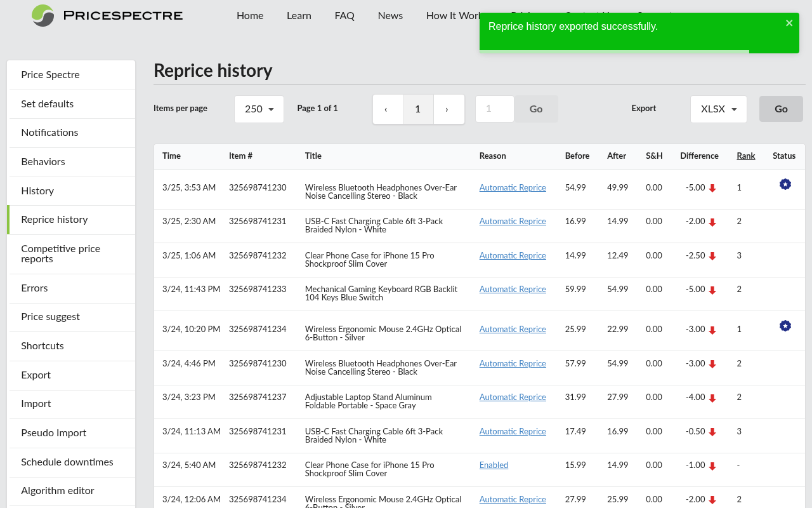Viewport: 812px width, 508px height.
Task: Sort the table by the Rank column
Action: (x=746, y=156)
